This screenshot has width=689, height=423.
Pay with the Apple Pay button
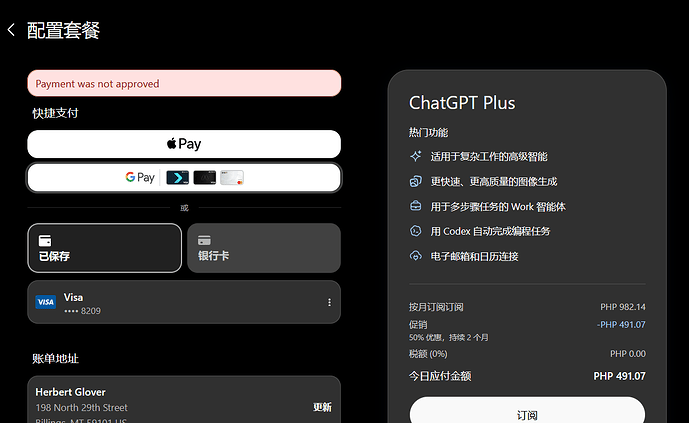[184, 144]
